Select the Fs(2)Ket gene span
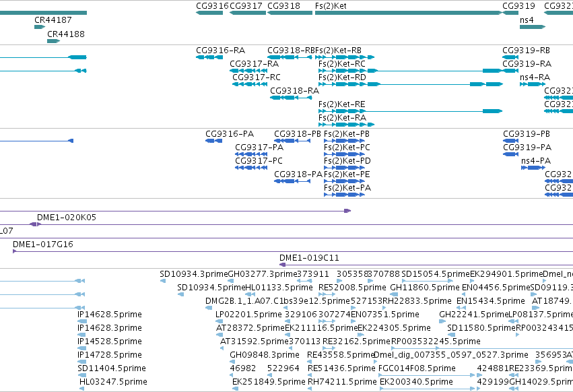573x392 pixels. [409, 13]
